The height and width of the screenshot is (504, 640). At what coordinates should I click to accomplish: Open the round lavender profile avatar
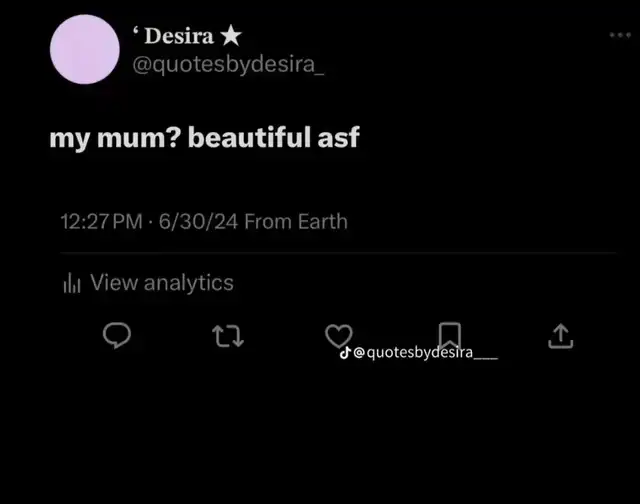[84, 50]
